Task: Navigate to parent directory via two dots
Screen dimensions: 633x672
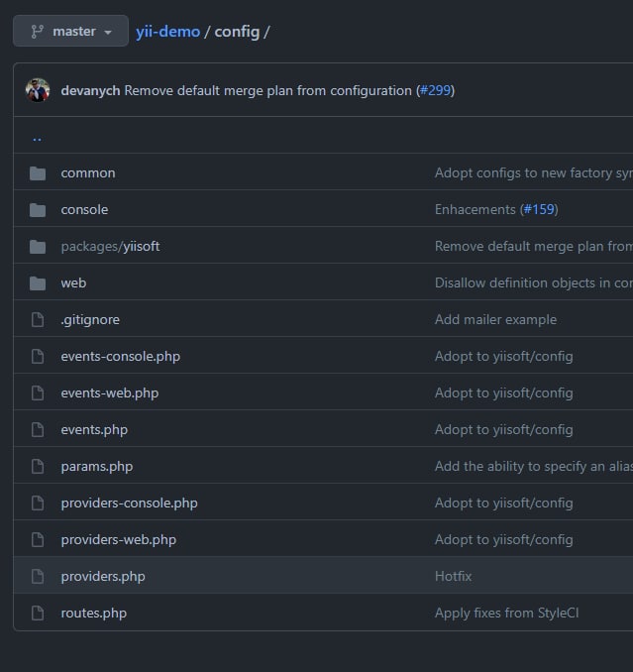Action: click(37, 139)
